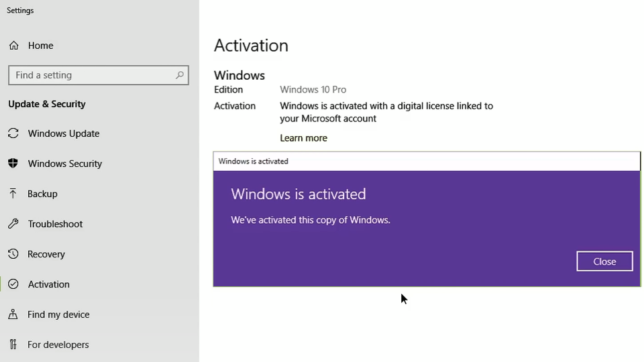
Task: Click the Troubleshoot wrench icon
Action: [13, 224]
